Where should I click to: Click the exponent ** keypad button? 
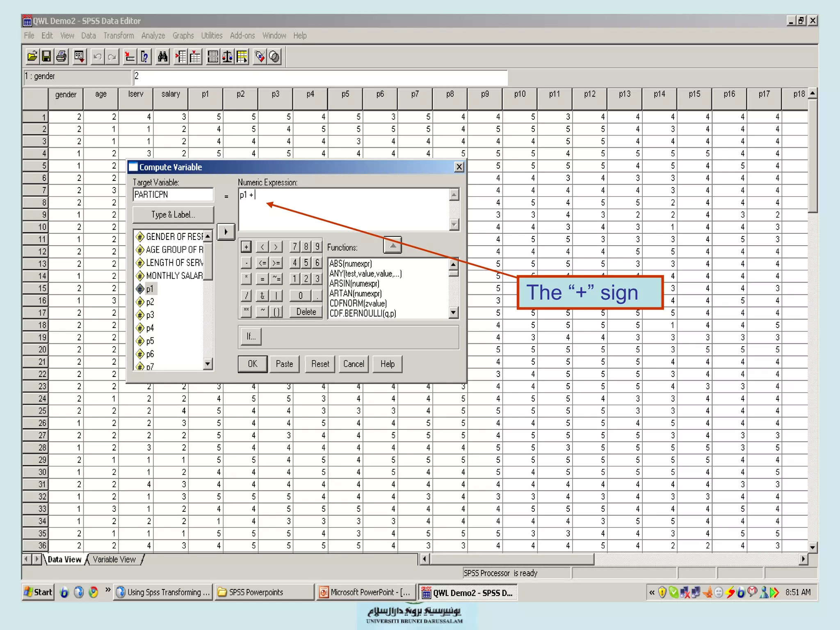[x=246, y=311]
